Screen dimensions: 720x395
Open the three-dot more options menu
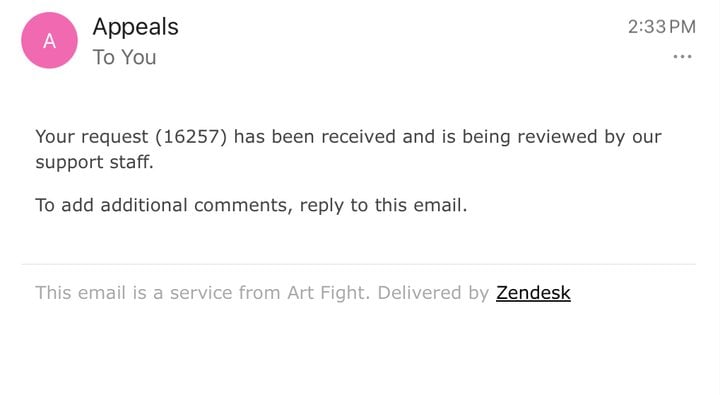pos(682,56)
